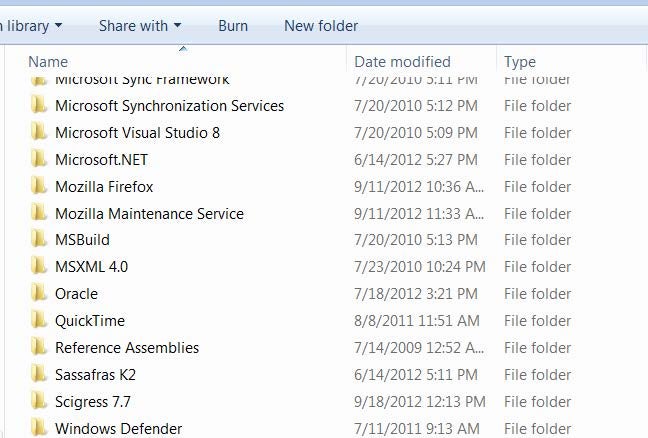Click the date 7/20/2010 5:12 PM

point(416,106)
